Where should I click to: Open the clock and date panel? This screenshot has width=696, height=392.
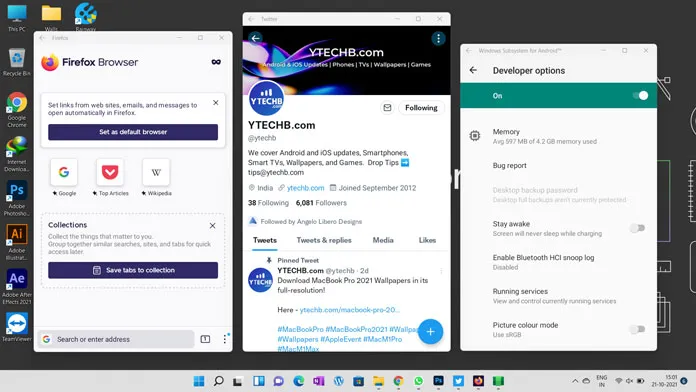[x=664, y=381]
